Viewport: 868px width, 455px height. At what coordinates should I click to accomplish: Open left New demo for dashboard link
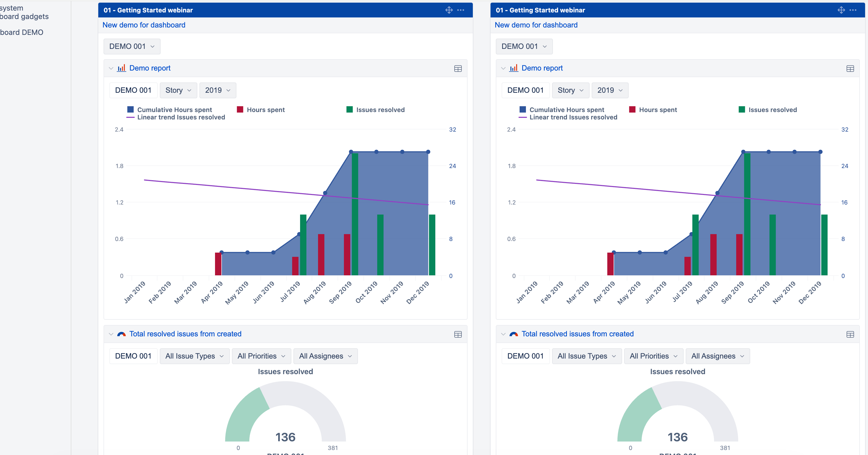(x=144, y=25)
